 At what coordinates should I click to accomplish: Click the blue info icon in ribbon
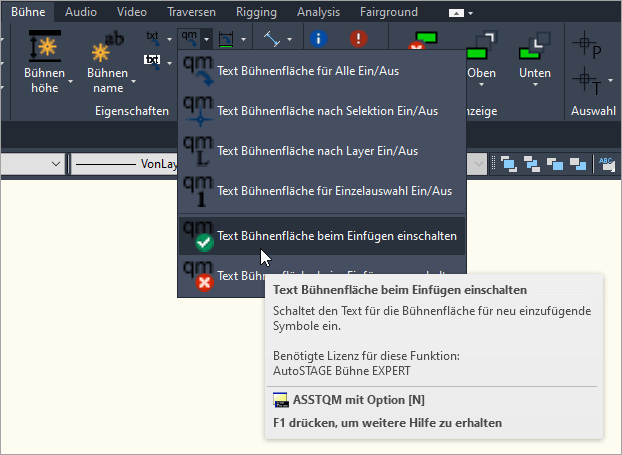(319, 39)
